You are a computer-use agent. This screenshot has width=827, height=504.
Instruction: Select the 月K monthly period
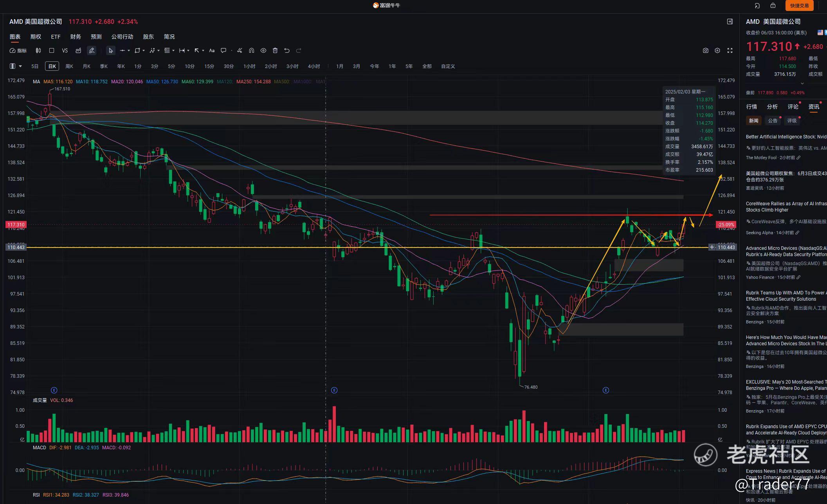pos(86,66)
